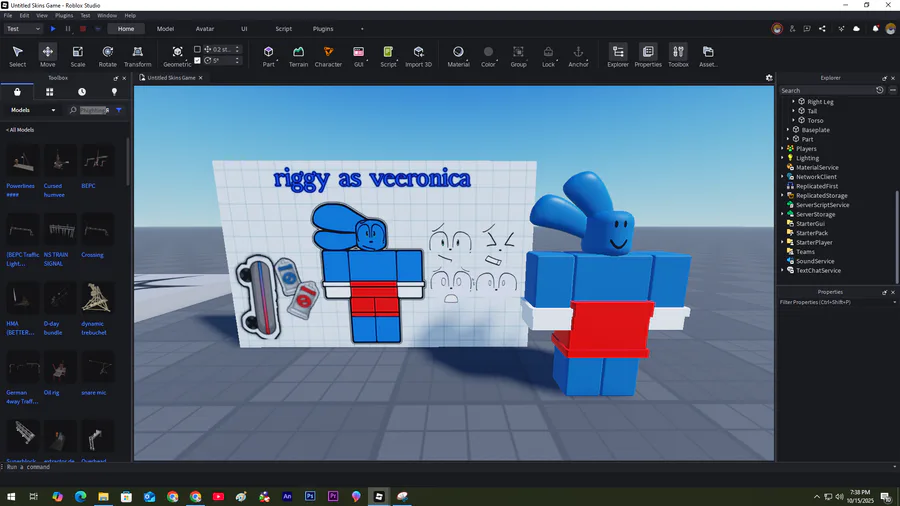Expand the Lighting service

coord(782,158)
